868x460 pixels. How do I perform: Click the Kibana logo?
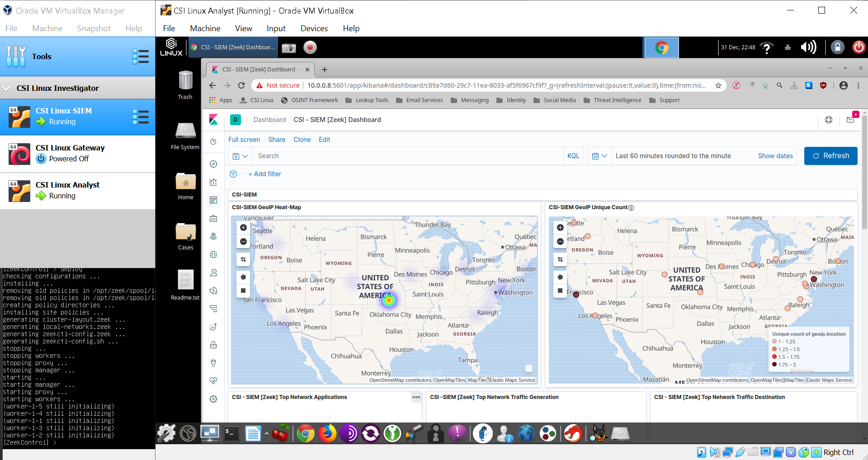[213, 120]
